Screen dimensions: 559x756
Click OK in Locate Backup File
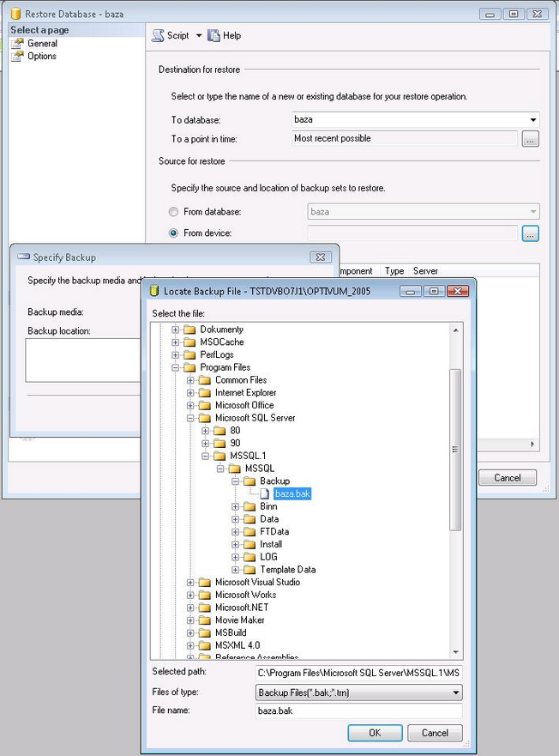375,733
